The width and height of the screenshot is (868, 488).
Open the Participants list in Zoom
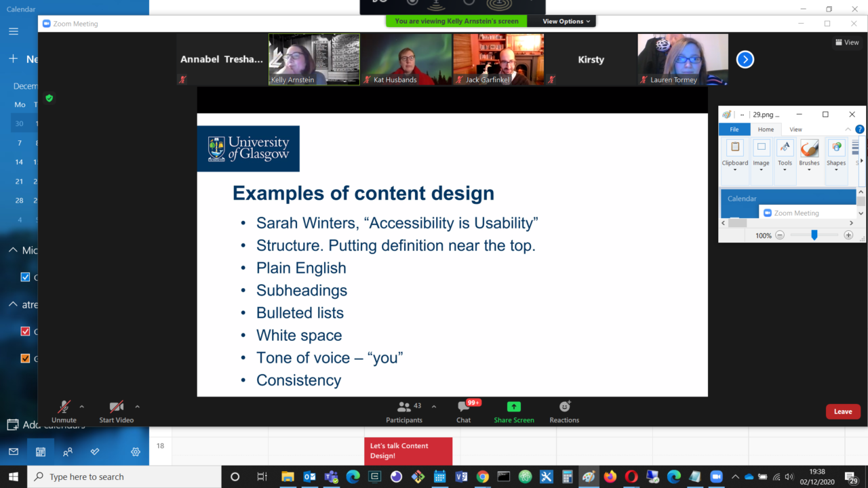coord(404,411)
